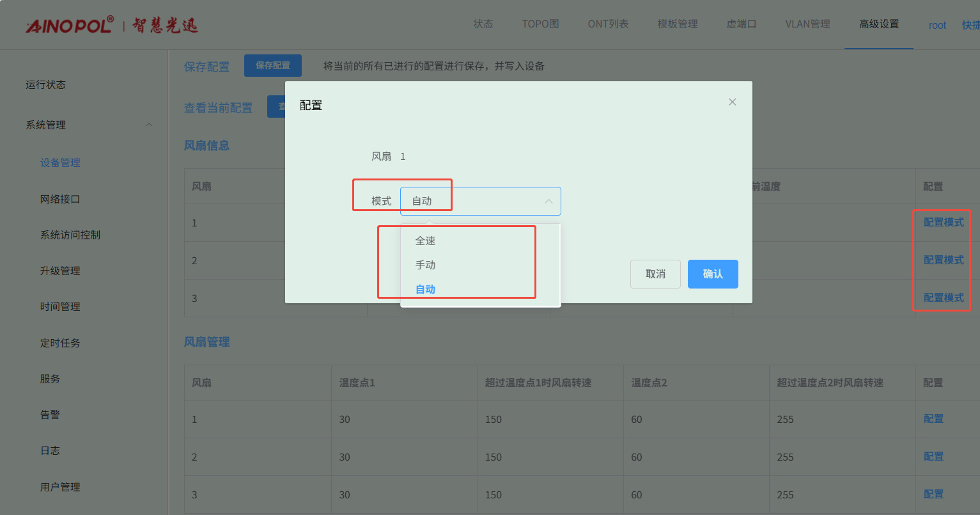Click the root user link

[937, 25]
